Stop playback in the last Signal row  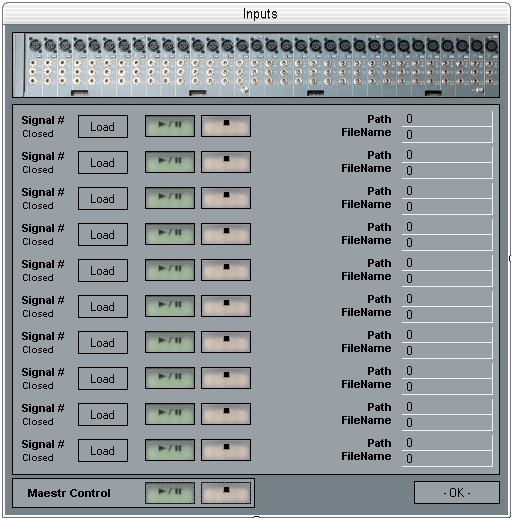[x=226, y=450]
